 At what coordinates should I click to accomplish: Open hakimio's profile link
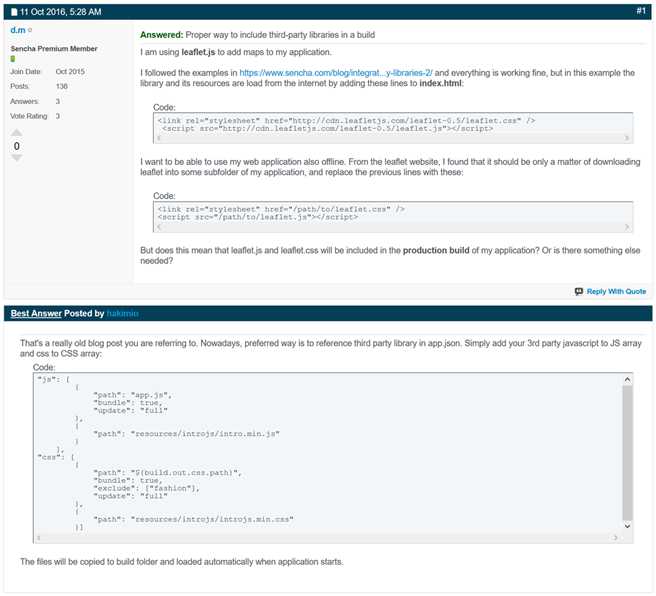[122, 313]
